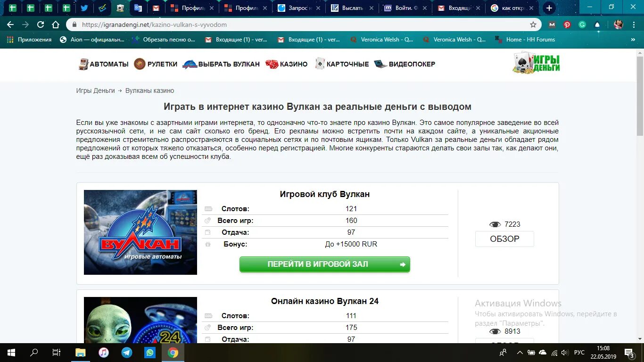Switch to the Twitter tab
644x362 pixels.
pyautogui.click(x=84, y=8)
